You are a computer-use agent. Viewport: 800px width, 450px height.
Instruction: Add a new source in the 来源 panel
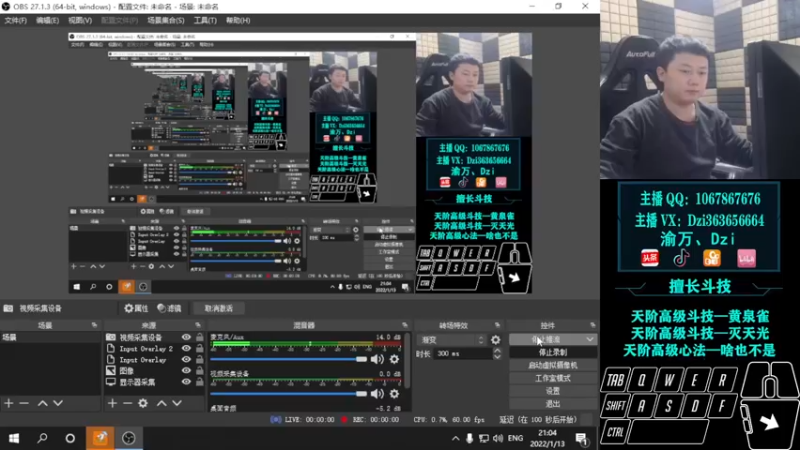click(x=112, y=403)
